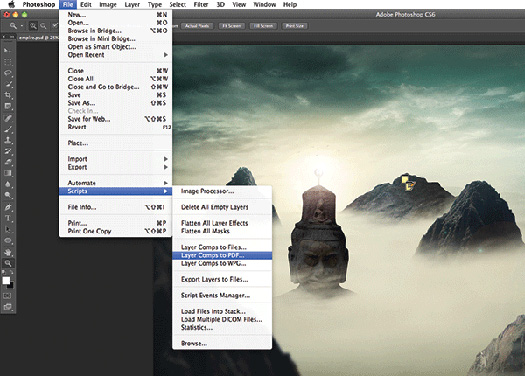The height and width of the screenshot is (376, 525).
Task: Click the white foreground color swatch
Action: [6, 281]
